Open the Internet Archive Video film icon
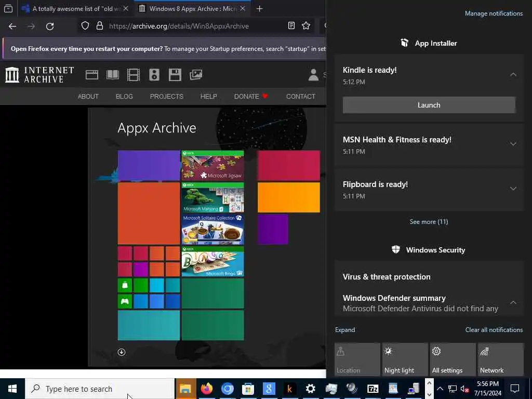Screen dimensions: 532x399 pyautogui.click(x=134, y=75)
